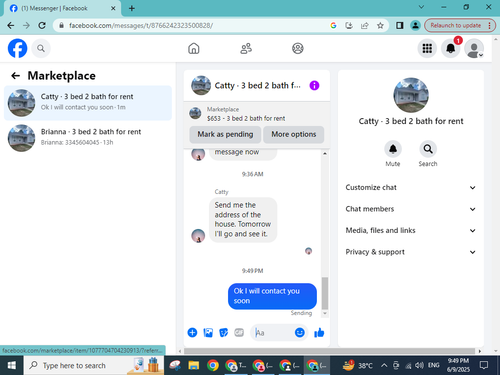Open the Groups icon in top navigation
This screenshot has height=375, width=500.
point(298,49)
